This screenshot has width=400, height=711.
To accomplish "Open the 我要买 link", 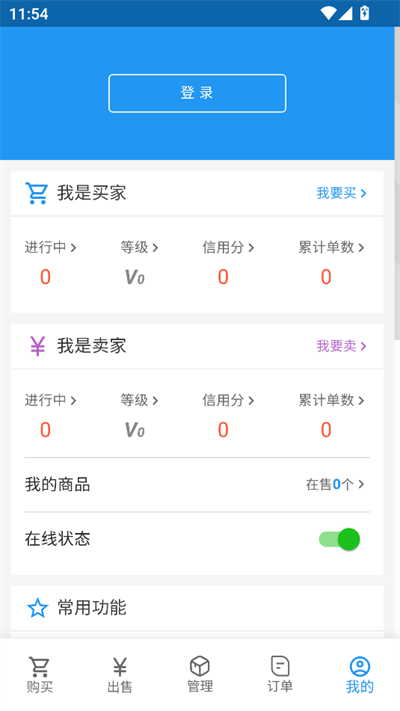I will [341, 193].
